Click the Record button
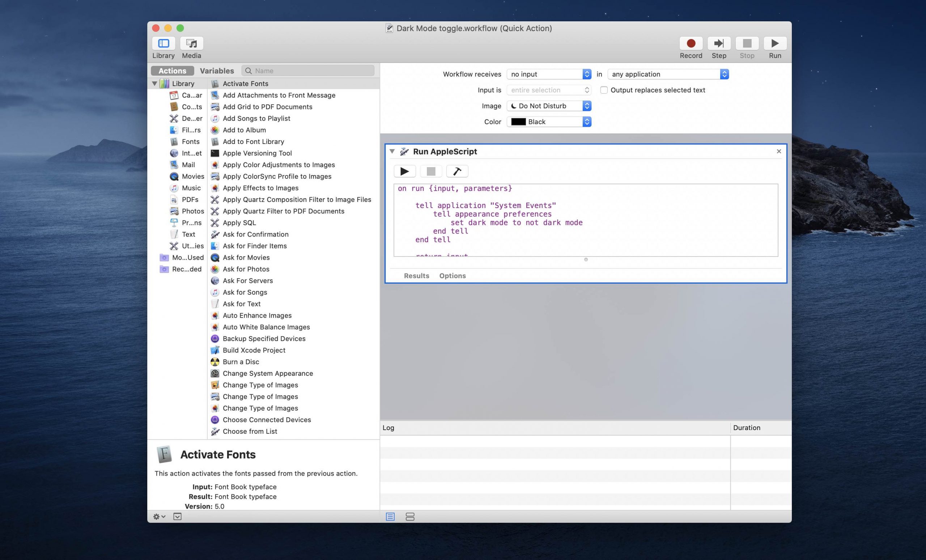Image resolution: width=926 pixels, height=560 pixels. [x=691, y=44]
